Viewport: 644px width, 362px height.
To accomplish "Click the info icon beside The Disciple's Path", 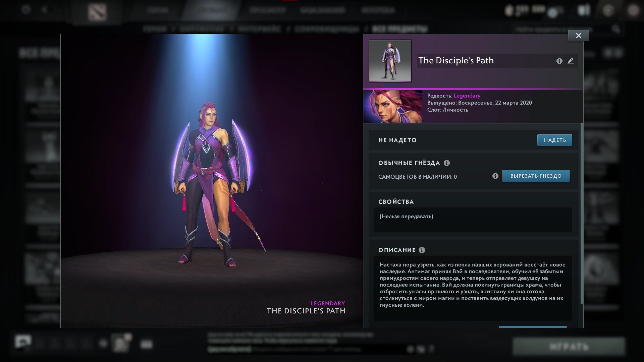I will [559, 61].
